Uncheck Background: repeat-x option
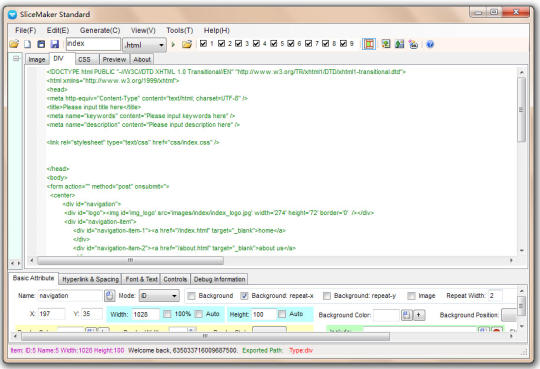Viewport: 540px width, 369px height. click(244, 296)
